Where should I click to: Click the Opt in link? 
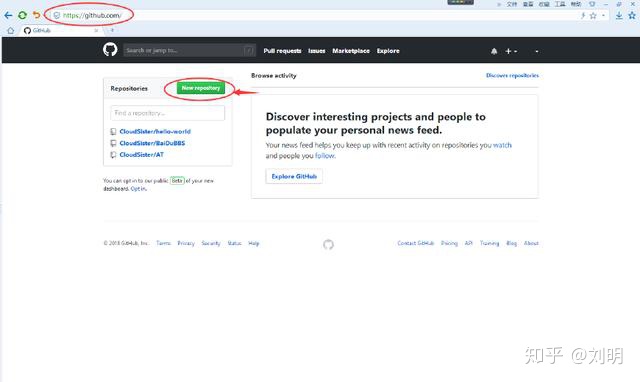point(138,189)
